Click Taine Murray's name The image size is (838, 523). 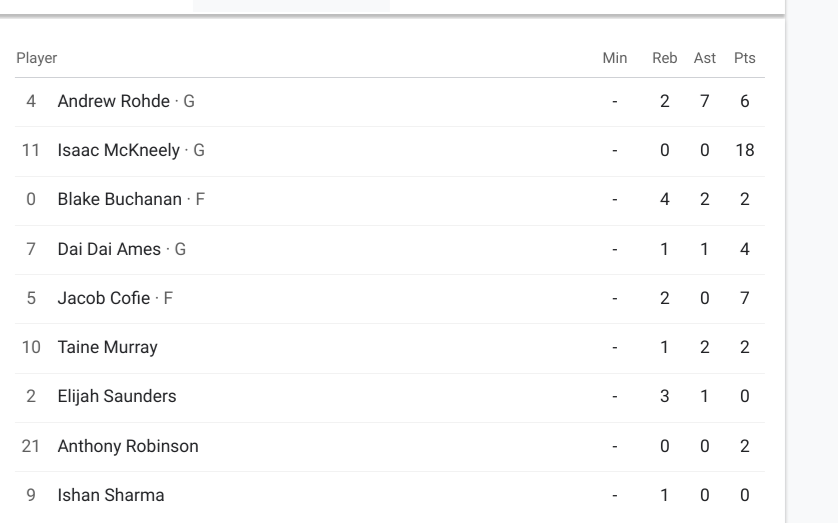(107, 347)
